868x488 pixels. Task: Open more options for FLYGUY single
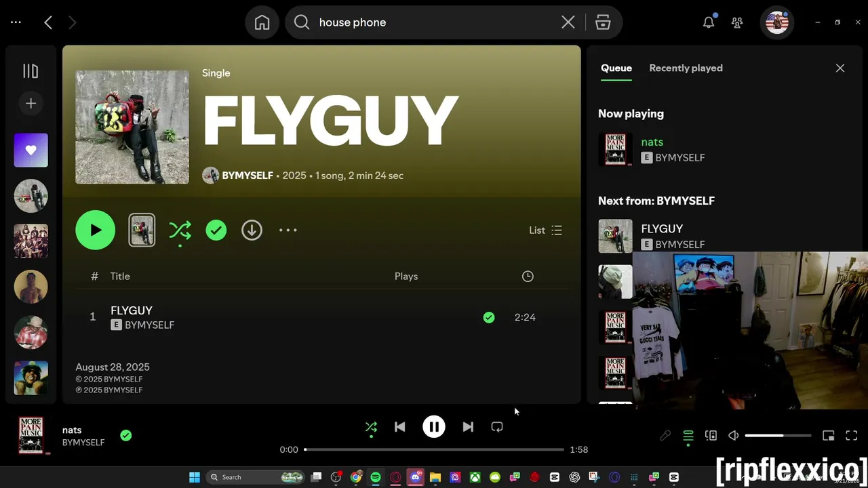(288, 230)
